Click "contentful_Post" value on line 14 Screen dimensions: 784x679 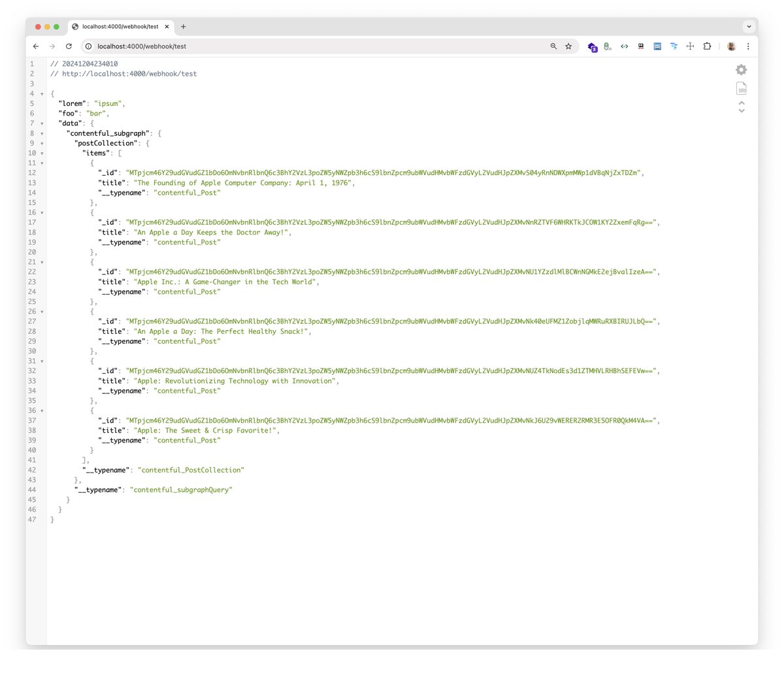[x=187, y=193]
